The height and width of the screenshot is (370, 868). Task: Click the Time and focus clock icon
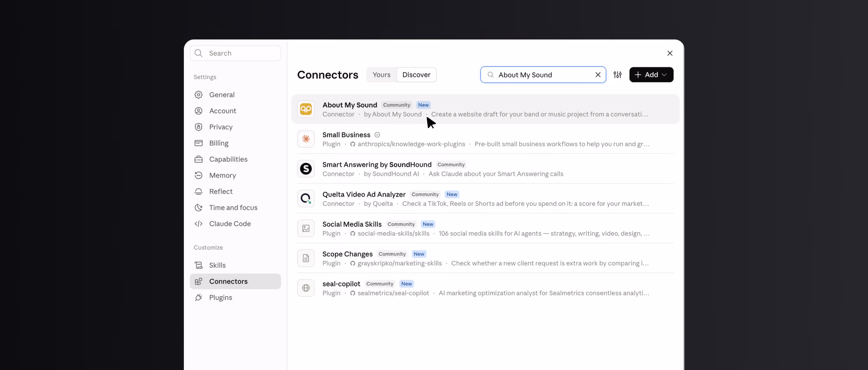pyautogui.click(x=199, y=207)
